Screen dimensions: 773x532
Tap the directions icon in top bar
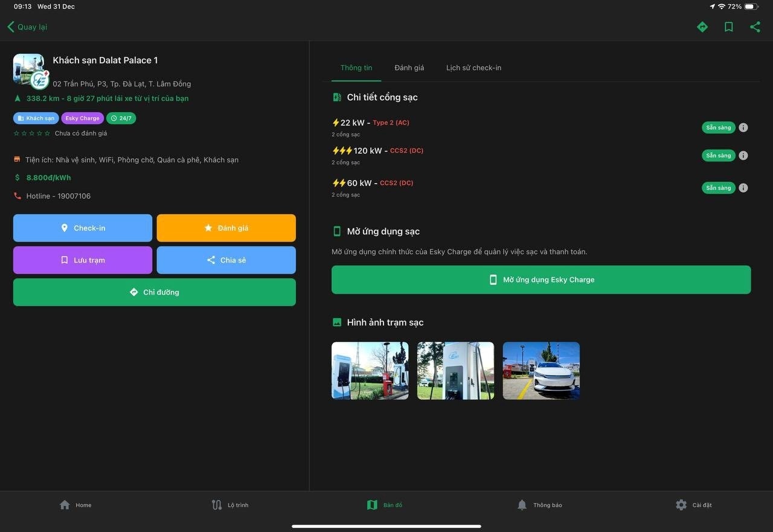(702, 27)
